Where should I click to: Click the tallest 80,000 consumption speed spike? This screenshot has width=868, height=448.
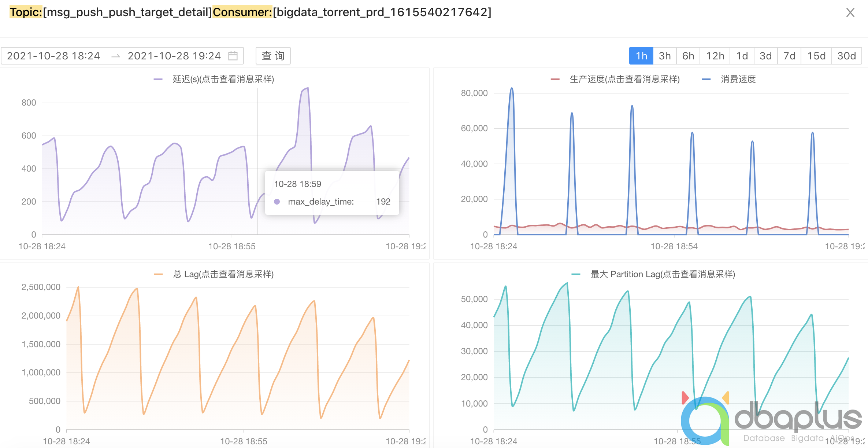coord(512,88)
